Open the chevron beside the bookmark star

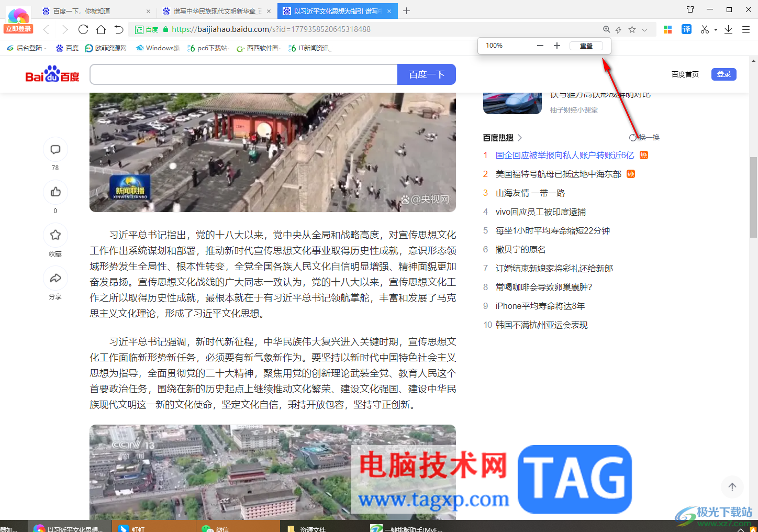click(x=644, y=29)
